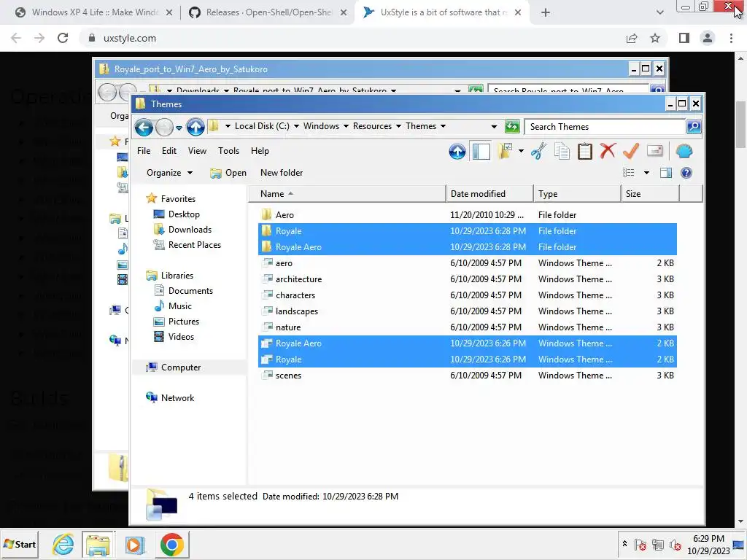747x560 pixels.
Task: Expand Resources breadcrumb dropdown arrow
Action: tap(398, 126)
